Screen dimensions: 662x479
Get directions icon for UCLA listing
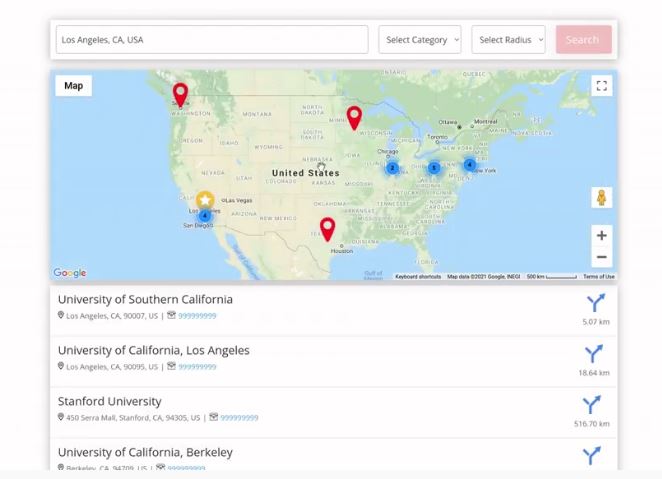tap(594, 354)
